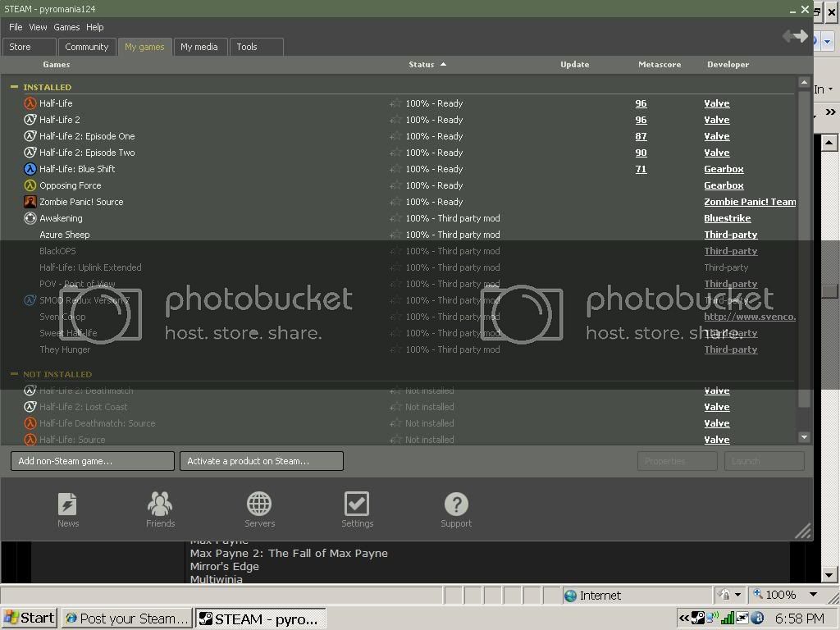
Task: Click the Half-Life 2: Episode Two icon
Action: point(30,153)
